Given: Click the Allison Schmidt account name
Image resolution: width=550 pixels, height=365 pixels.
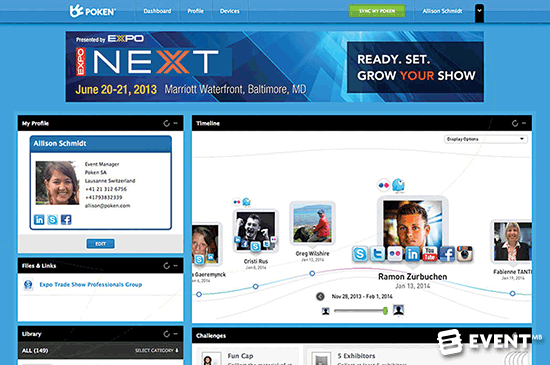Looking at the screenshot, I should pos(442,11).
